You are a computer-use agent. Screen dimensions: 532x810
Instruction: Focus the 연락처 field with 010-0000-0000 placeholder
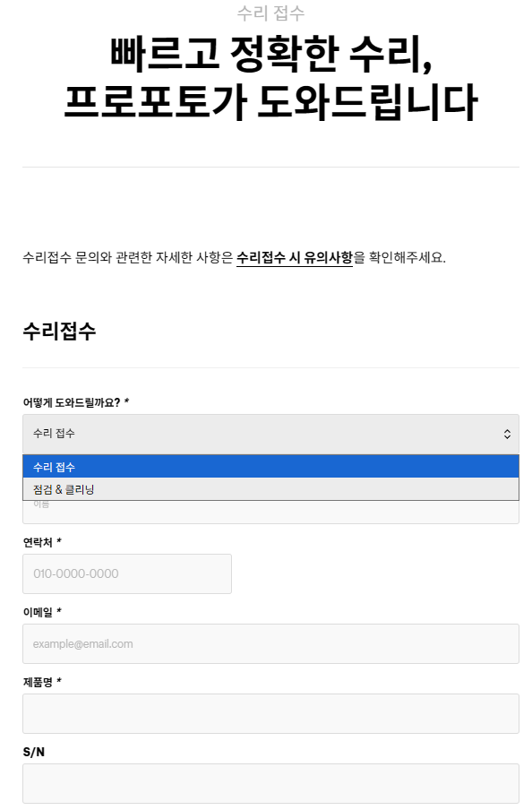(127, 573)
